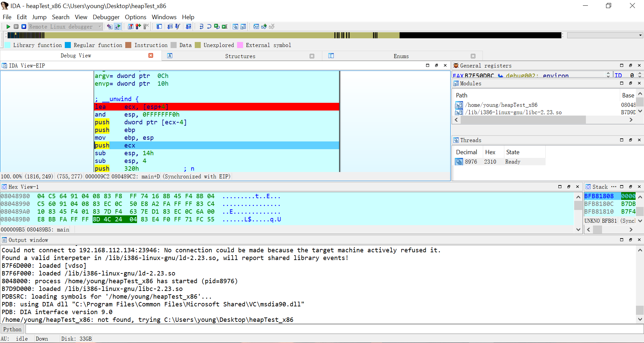Step into the next instruction
Image resolution: width=644 pixels, height=343 pixels.
(x=201, y=27)
